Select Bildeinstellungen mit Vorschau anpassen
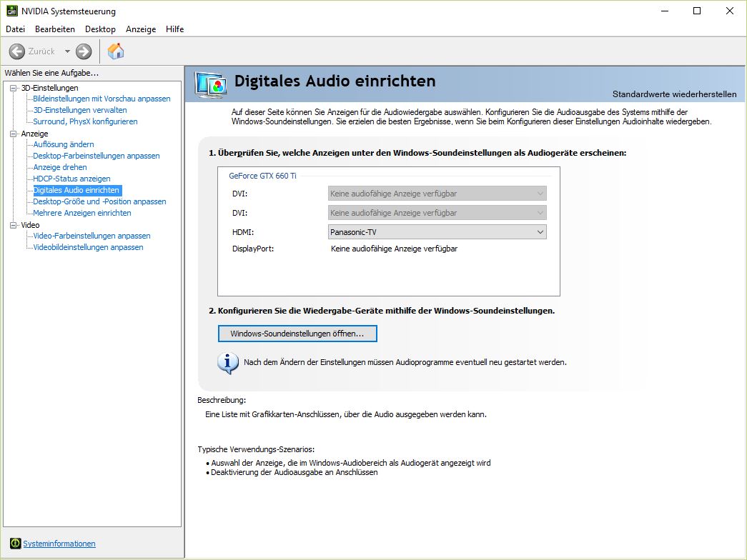This screenshot has width=747, height=560. [102, 99]
